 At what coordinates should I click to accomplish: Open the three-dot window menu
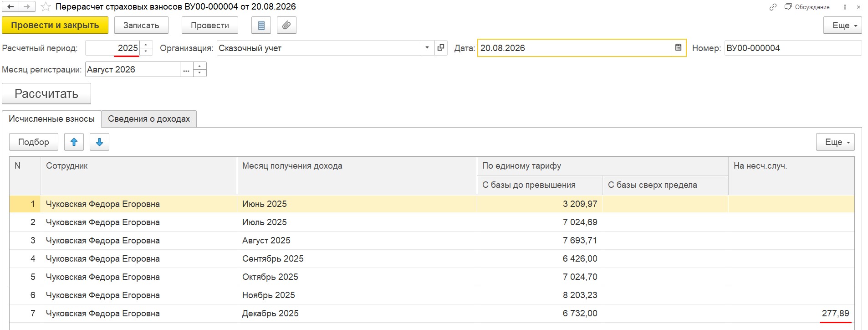pos(845,7)
